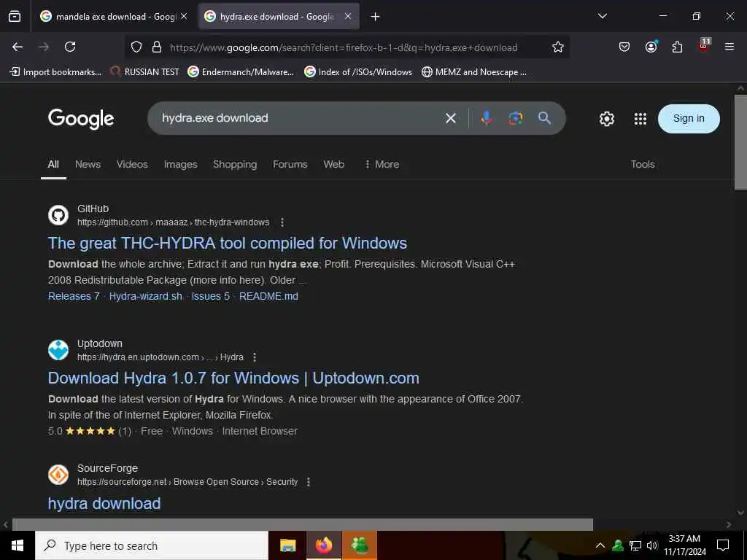
Task: Open the hydra download SourceForge link
Action: (x=104, y=503)
